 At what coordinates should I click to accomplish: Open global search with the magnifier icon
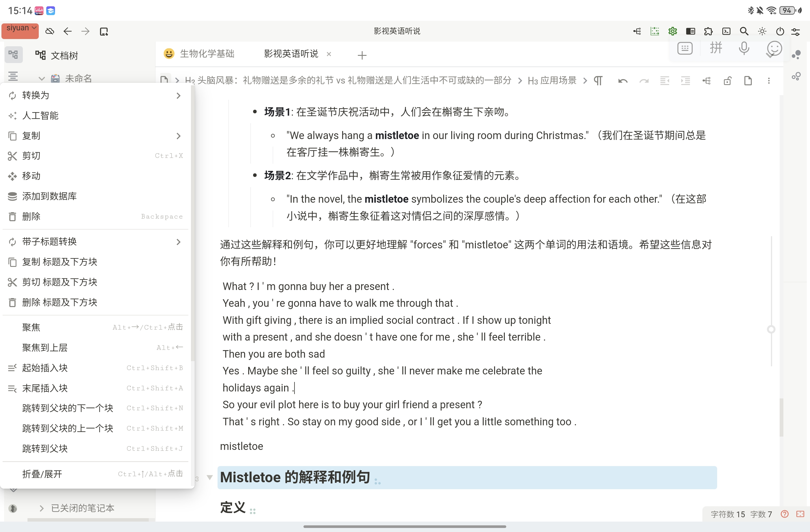click(744, 31)
